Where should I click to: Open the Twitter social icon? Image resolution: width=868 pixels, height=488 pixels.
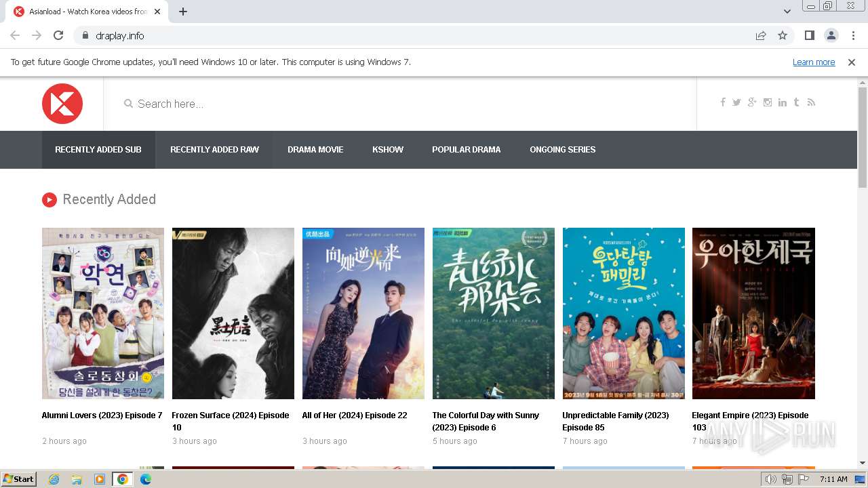tap(736, 102)
